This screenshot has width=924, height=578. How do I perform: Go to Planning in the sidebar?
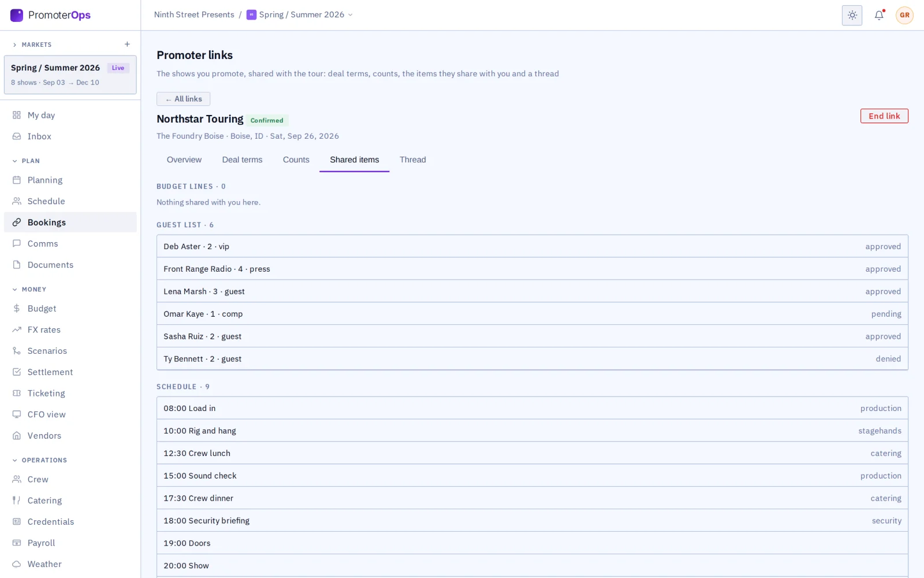tap(70, 180)
